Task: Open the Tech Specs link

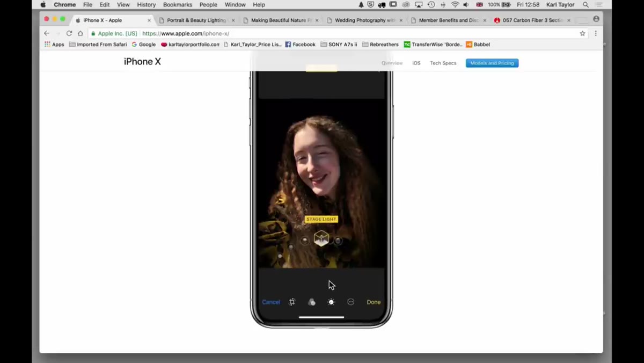Action: [443, 63]
